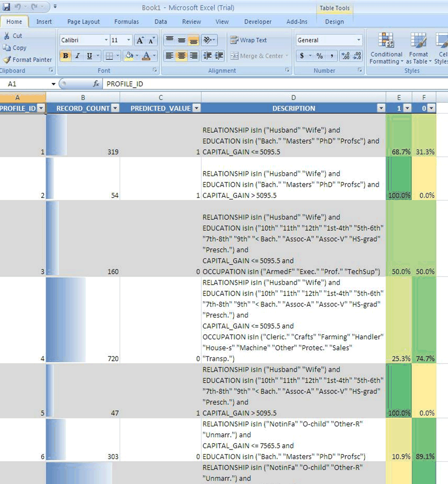Click the Format Painter icon
This screenshot has height=484, width=448.
click(x=7, y=60)
